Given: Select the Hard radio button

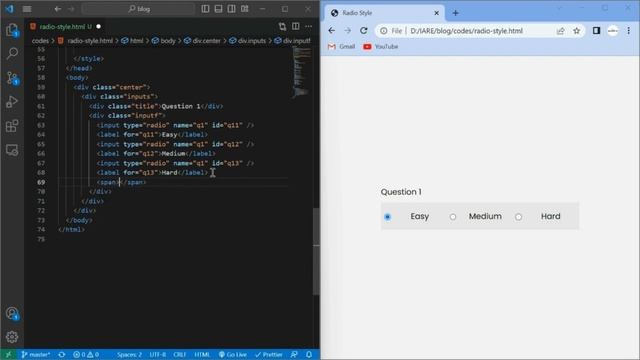Looking at the screenshot, I should (518, 217).
